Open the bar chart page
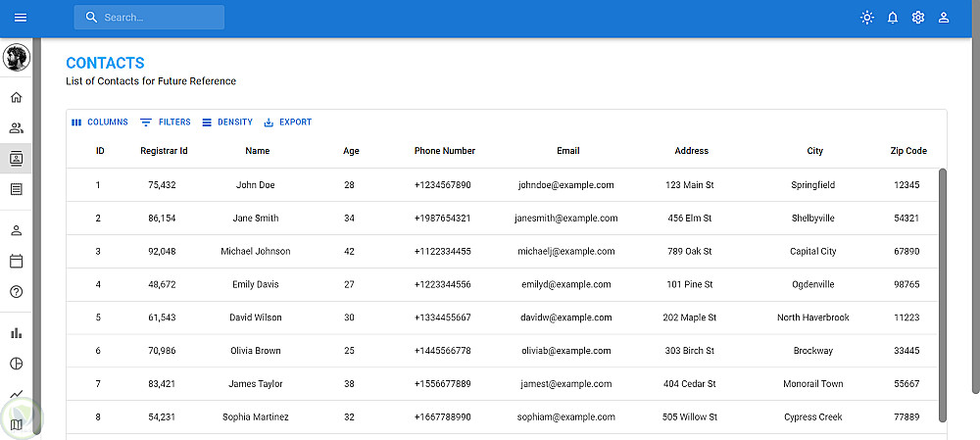Viewport: 980px width, 440px height. [16, 333]
